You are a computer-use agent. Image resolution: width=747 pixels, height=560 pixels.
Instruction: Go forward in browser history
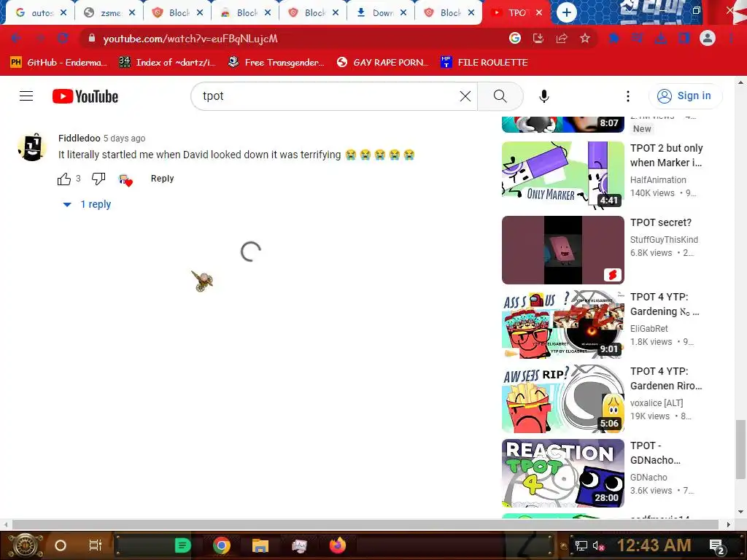click(40, 39)
